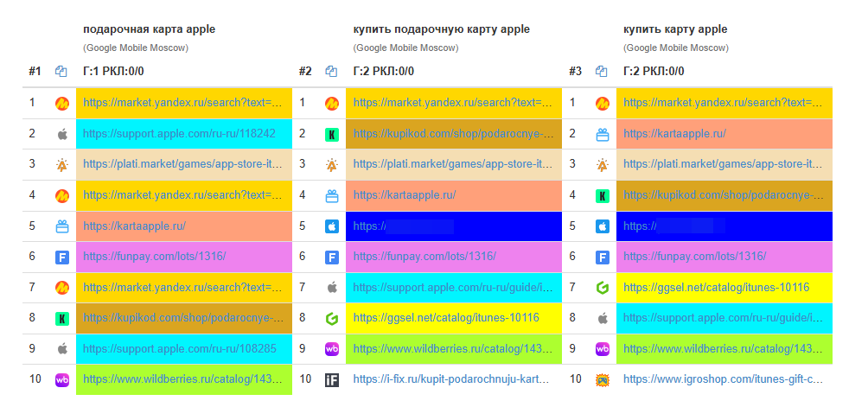Click iF favicon in column #2 row 10
The image size is (868, 407).
(332, 380)
